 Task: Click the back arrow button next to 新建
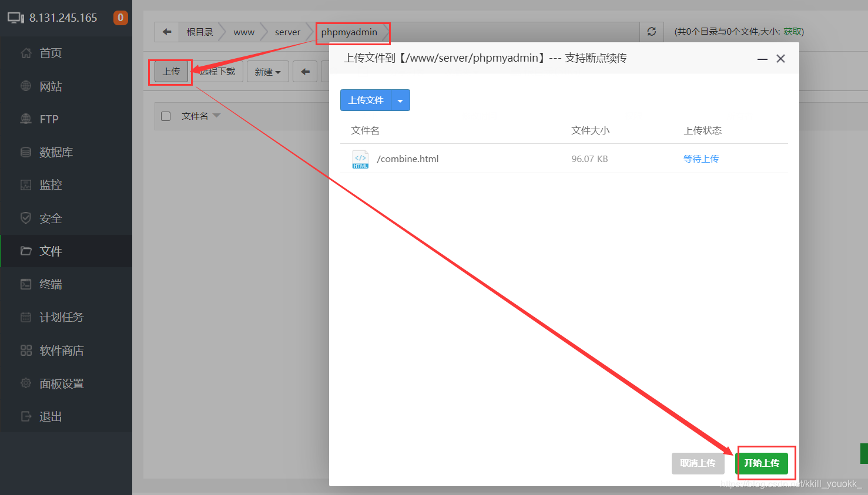coord(305,72)
